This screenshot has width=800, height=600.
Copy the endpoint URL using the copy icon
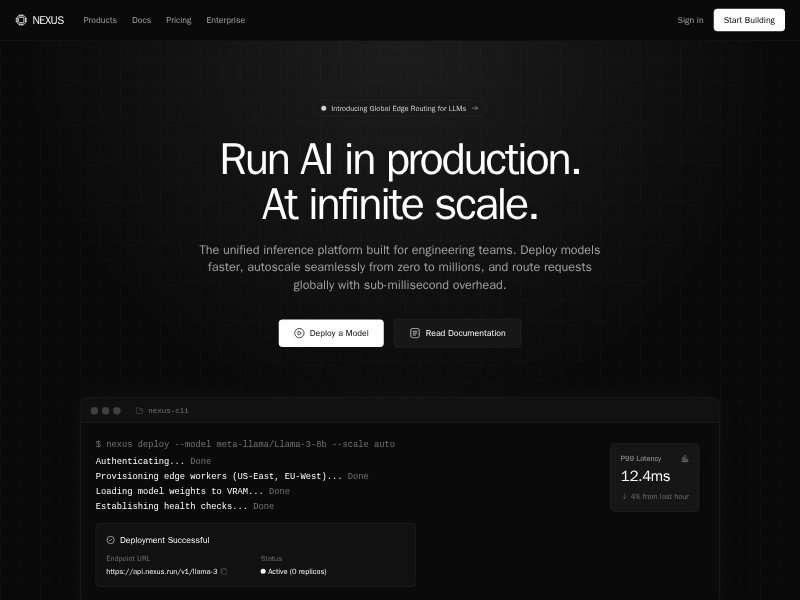[x=223, y=570]
